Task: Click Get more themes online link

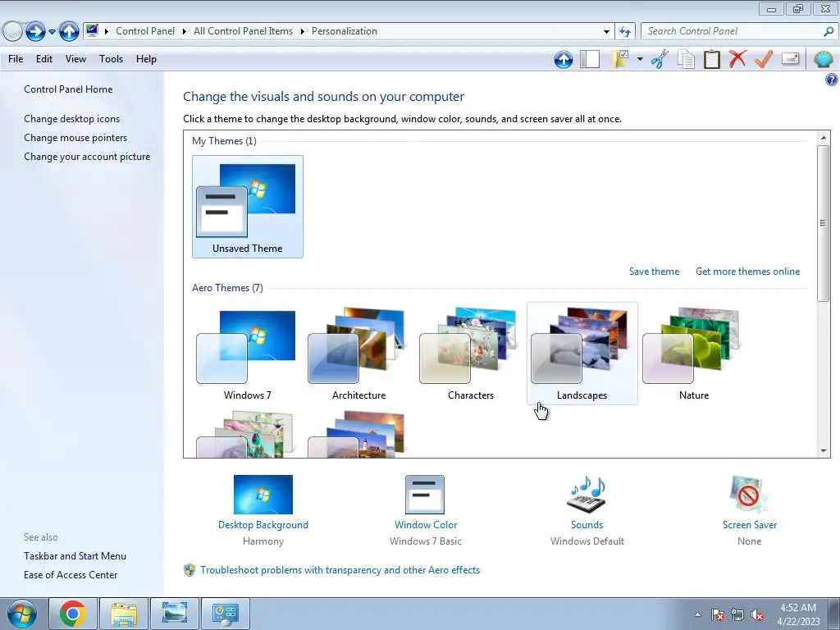Action: (x=747, y=272)
